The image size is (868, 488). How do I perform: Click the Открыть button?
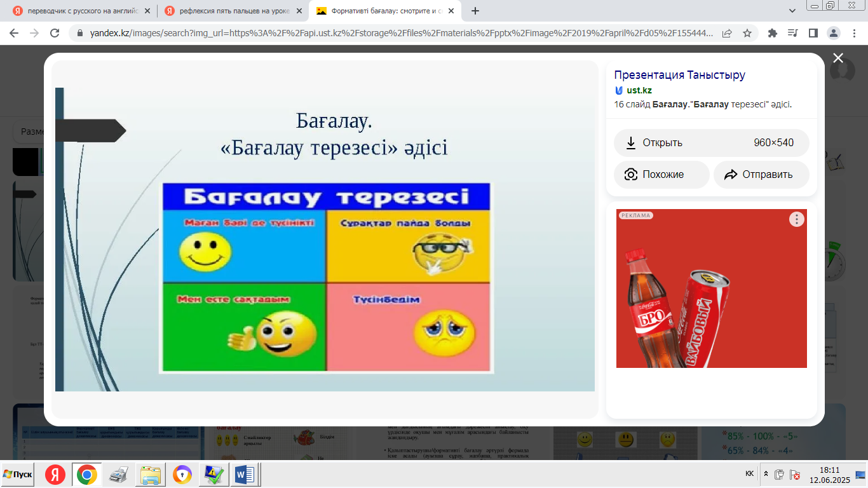712,143
